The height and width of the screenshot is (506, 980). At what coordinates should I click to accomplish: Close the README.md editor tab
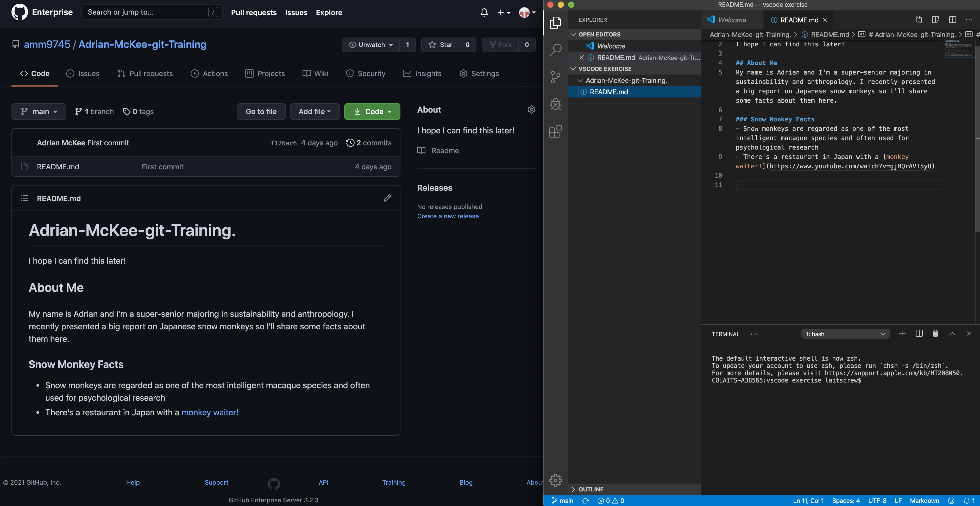coord(824,20)
